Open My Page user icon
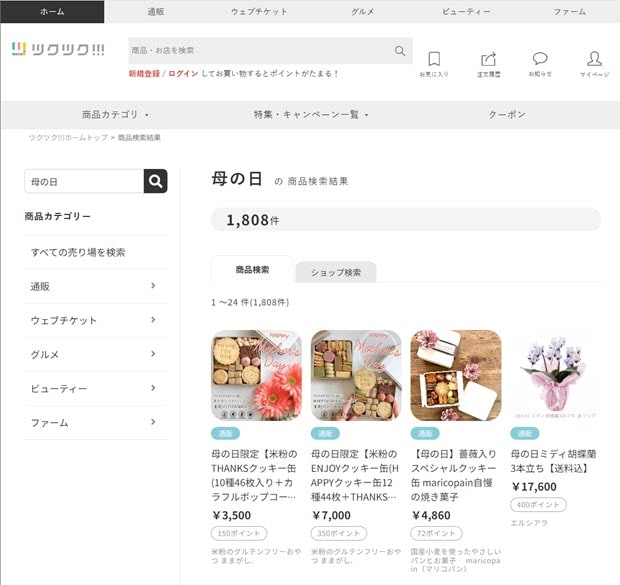This screenshot has width=620, height=585. tap(594, 59)
